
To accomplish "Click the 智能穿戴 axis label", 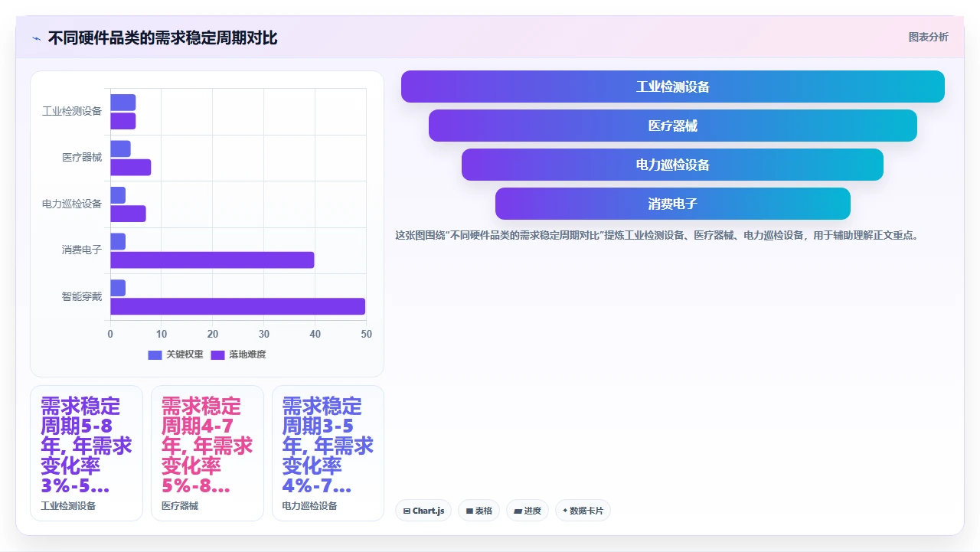I will (x=82, y=296).
